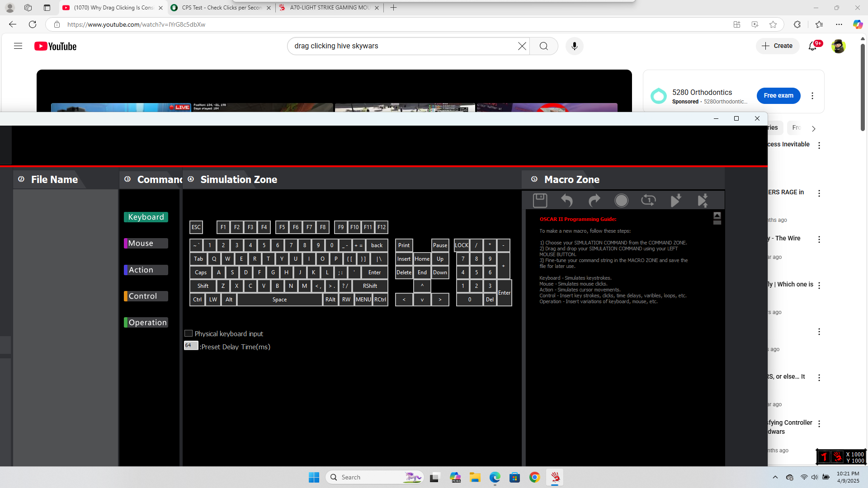Show next YouTube filter chips

tap(814, 128)
